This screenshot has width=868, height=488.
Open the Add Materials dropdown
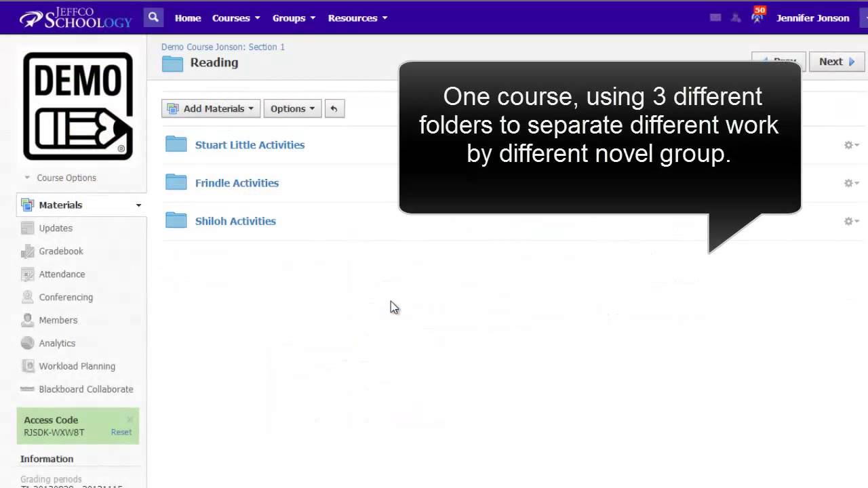pyautogui.click(x=210, y=108)
